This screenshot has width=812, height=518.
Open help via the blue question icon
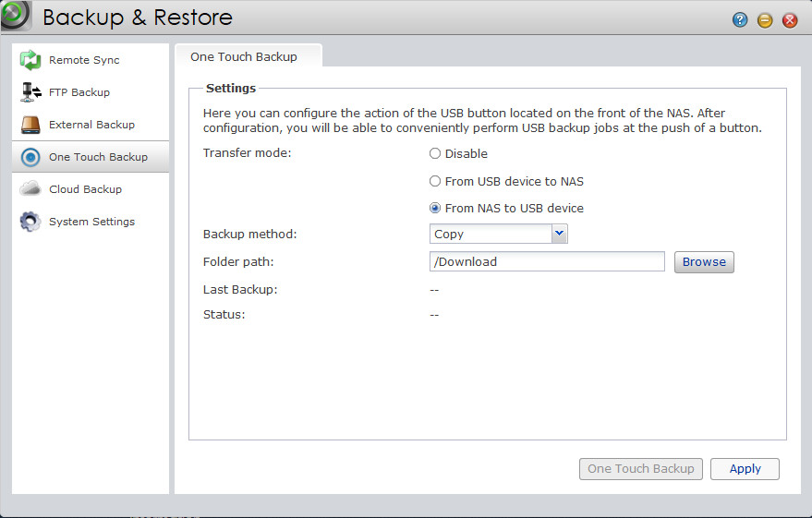pyautogui.click(x=740, y=20)
